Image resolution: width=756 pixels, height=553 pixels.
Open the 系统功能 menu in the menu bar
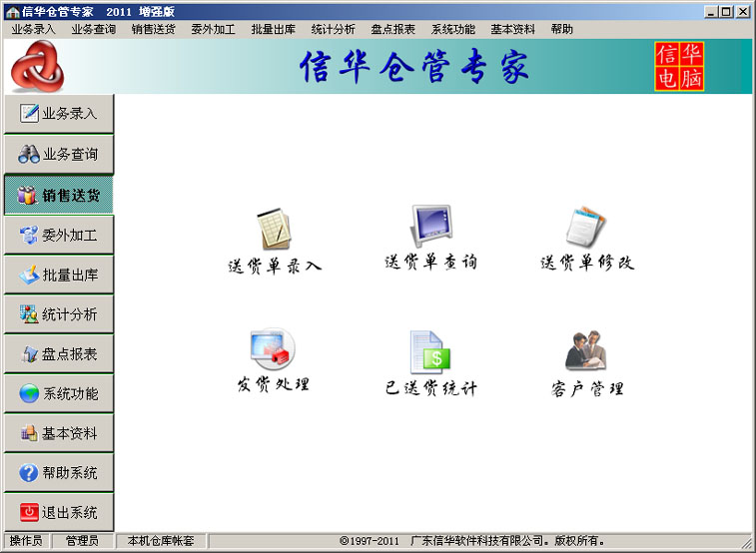point(453,29)
